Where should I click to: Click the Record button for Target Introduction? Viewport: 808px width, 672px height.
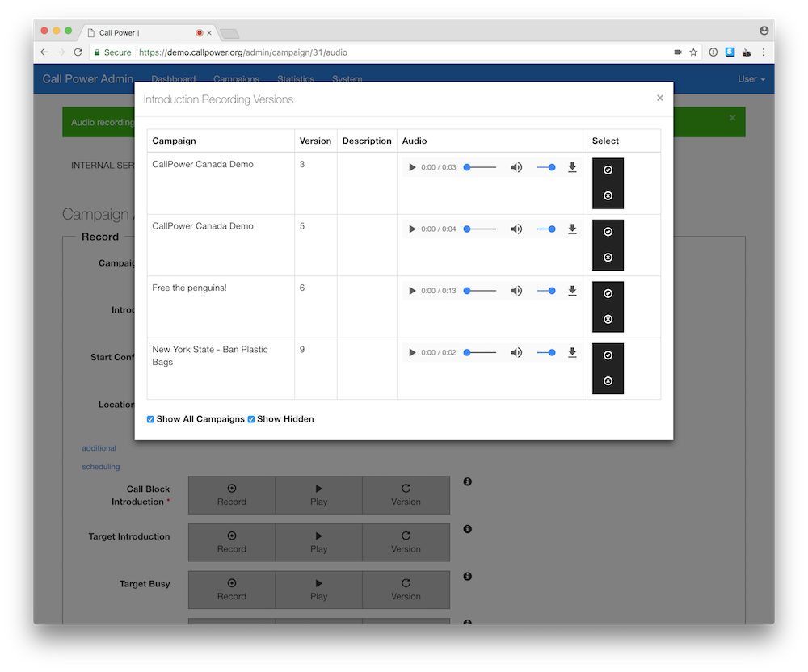click(231, 542)
